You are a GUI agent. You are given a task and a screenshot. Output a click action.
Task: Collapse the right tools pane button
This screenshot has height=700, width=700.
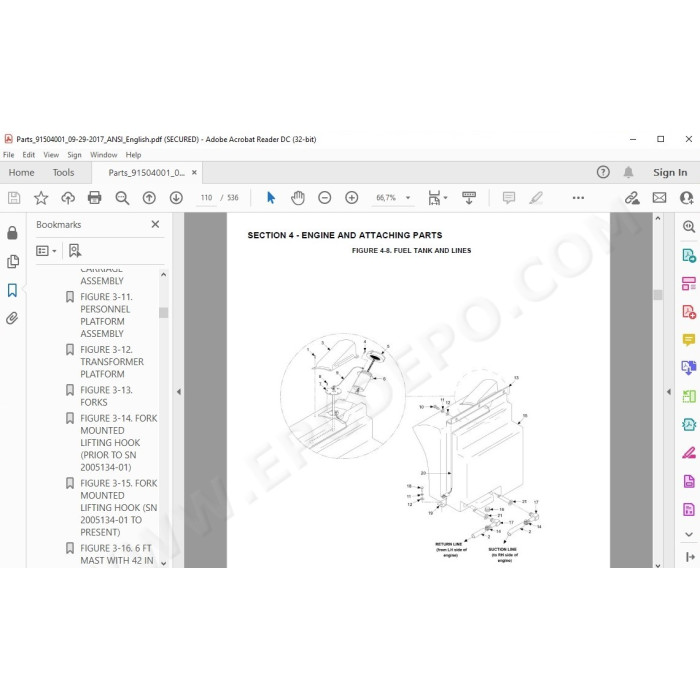pos(690,557)
